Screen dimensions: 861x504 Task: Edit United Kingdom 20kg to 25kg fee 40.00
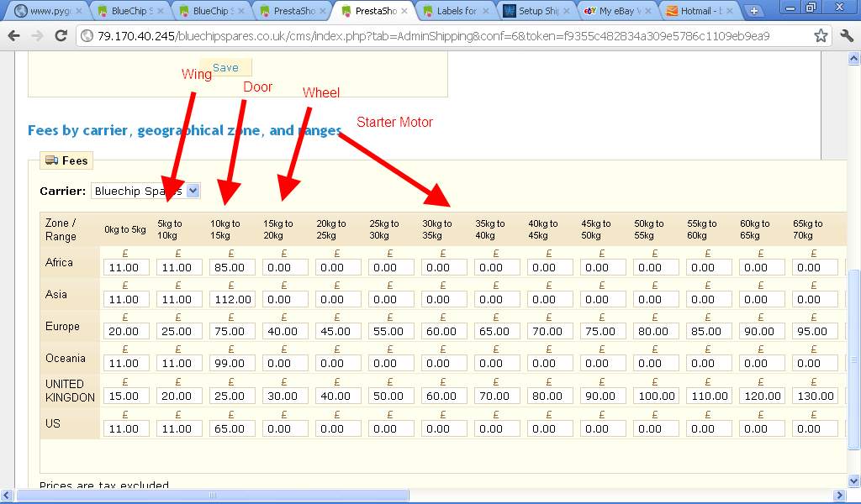coord(338,396)
